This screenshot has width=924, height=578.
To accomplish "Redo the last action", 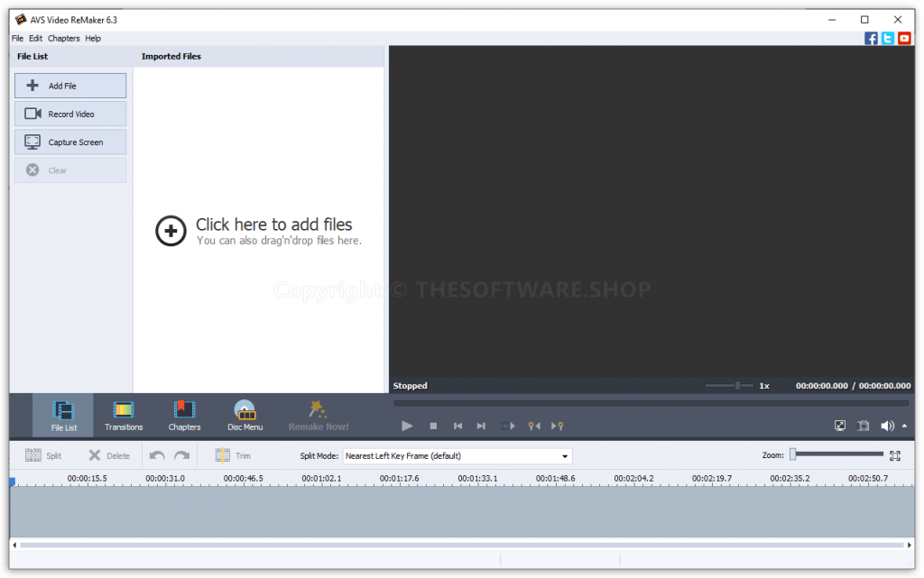I will pyautogui.click(x=182, y=455).
